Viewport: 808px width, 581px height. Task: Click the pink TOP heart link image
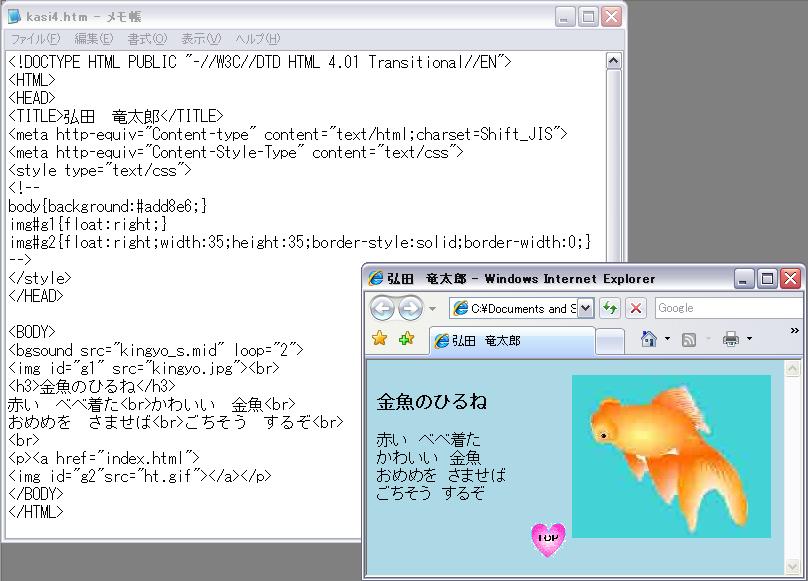coord(548,539)
